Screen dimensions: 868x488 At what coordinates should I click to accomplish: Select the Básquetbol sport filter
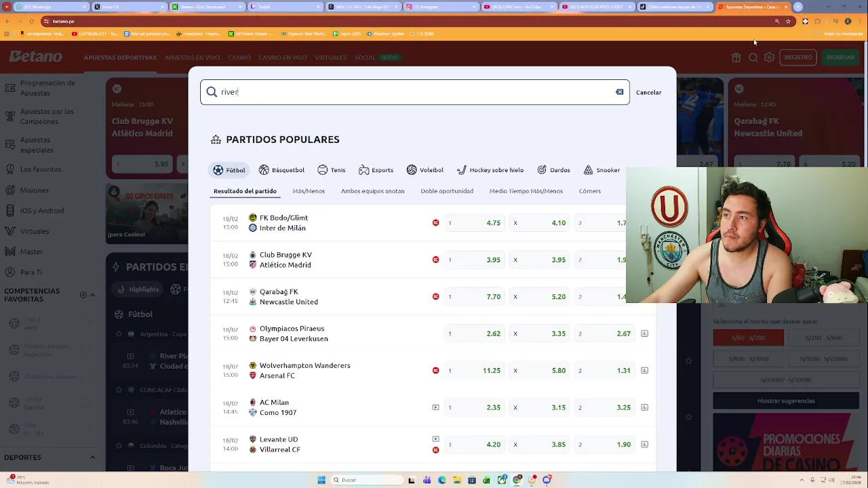(281, 170)
